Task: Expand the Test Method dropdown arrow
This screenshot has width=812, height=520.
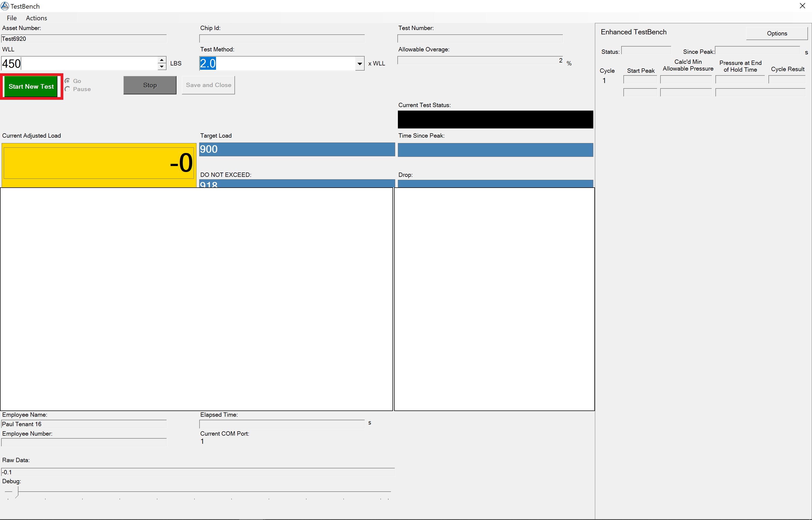Action: [359, 64]
